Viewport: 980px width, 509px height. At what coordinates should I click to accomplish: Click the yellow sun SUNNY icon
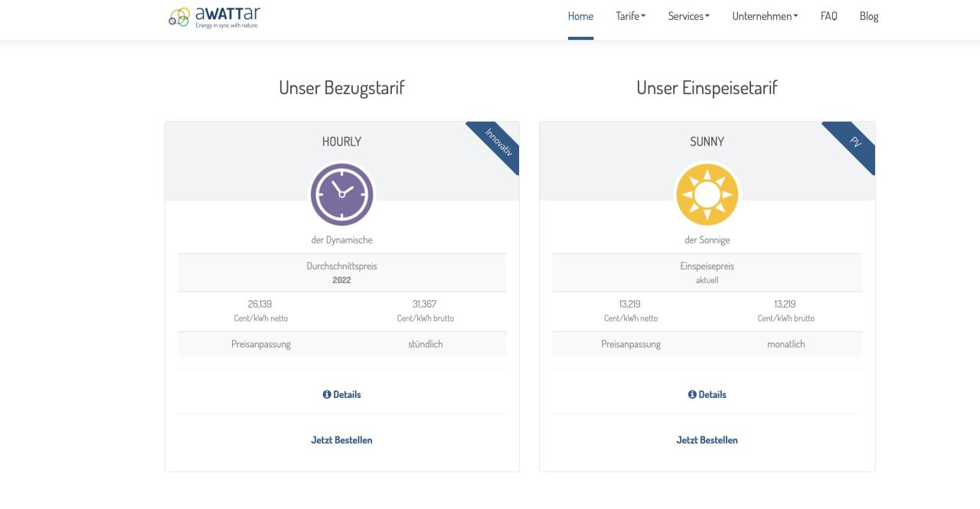pos(707,194)
